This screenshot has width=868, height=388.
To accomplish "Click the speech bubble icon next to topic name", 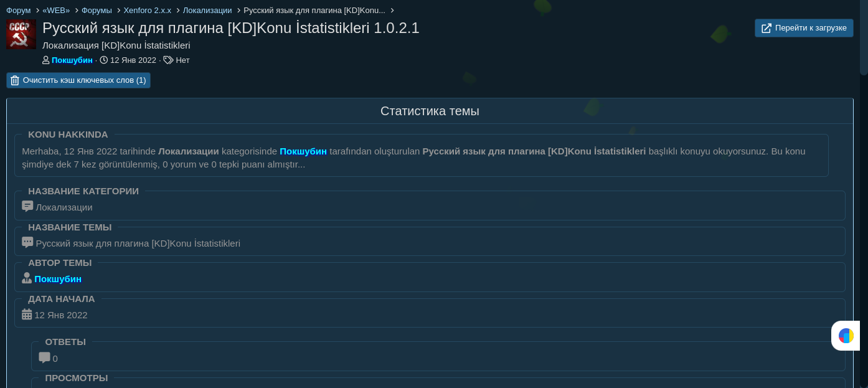I will (x=27, y=243).
